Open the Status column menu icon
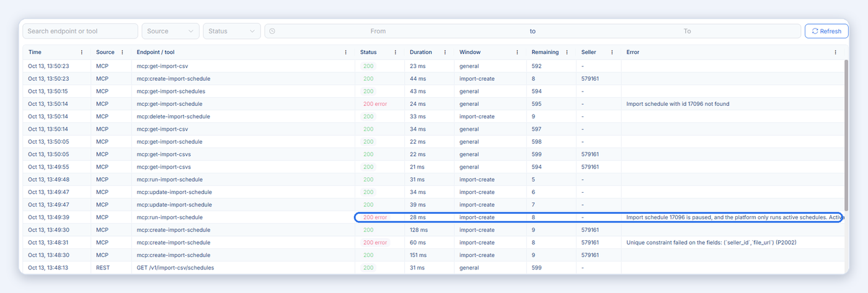Screen dimensions: 868x293 (x=396, y=53)
